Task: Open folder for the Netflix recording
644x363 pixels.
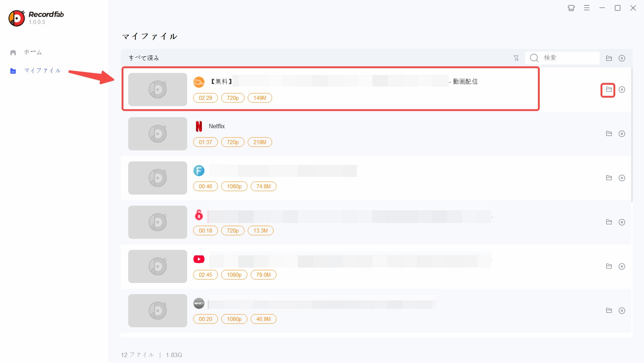Action: pyautogui.click(x=609, y=133)
